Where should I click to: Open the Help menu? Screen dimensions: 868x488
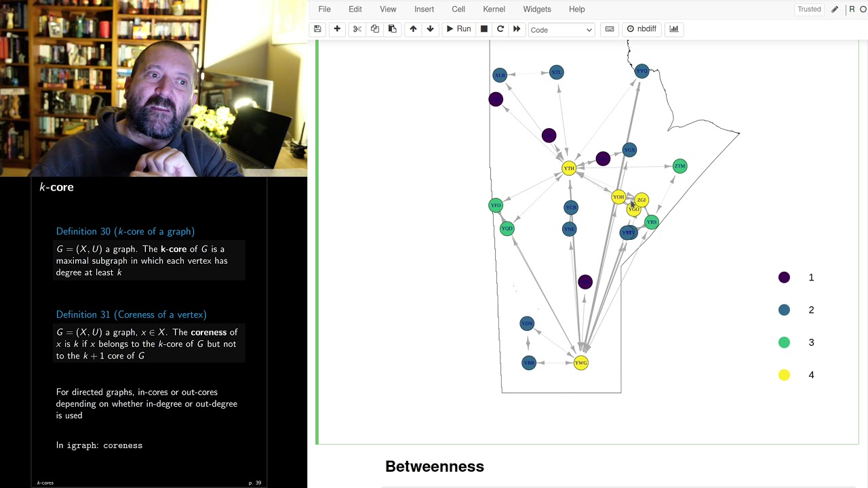click(x=577, y=9)
